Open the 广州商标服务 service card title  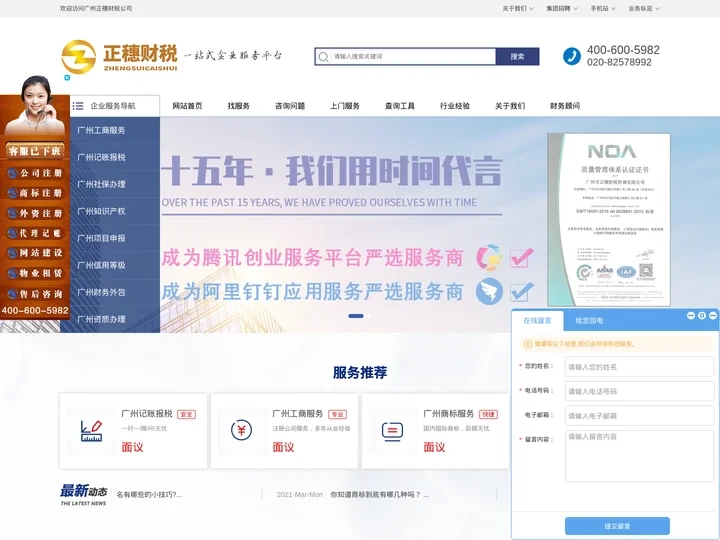tap(449, 414)
